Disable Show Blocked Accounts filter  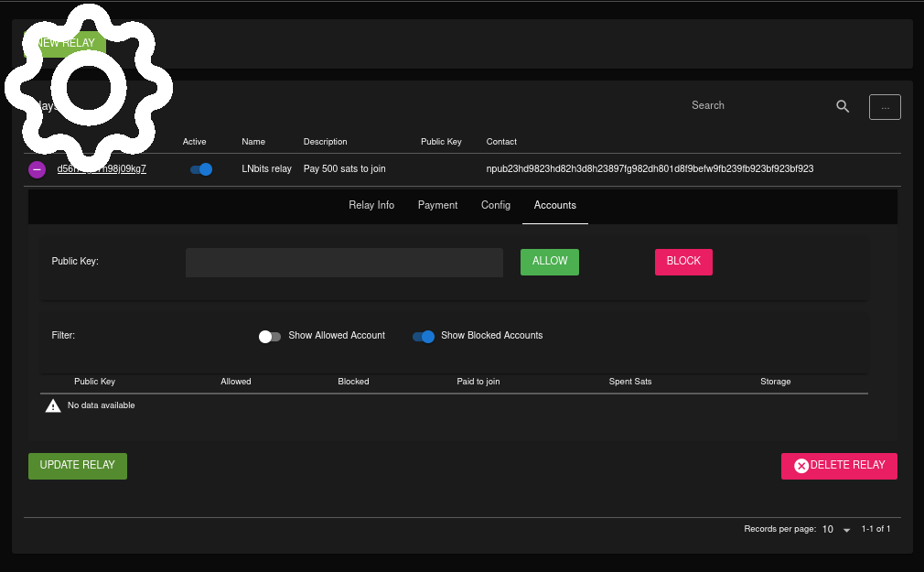424,337
